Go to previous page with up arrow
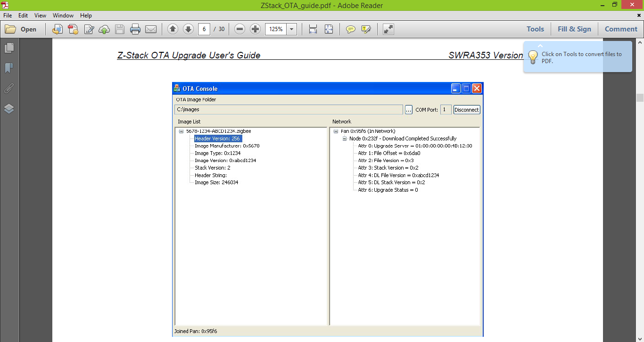 (x=173, y=29)
